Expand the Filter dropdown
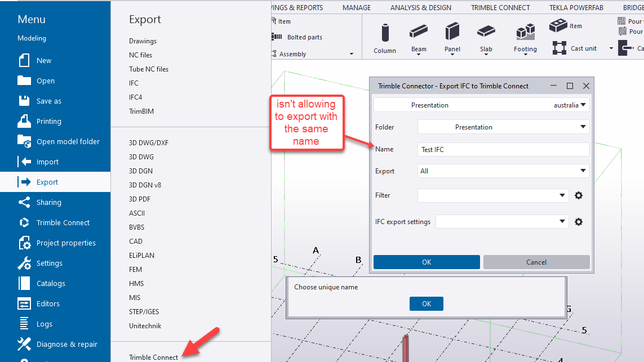644x362 pixels. click(x=562, y=195)
